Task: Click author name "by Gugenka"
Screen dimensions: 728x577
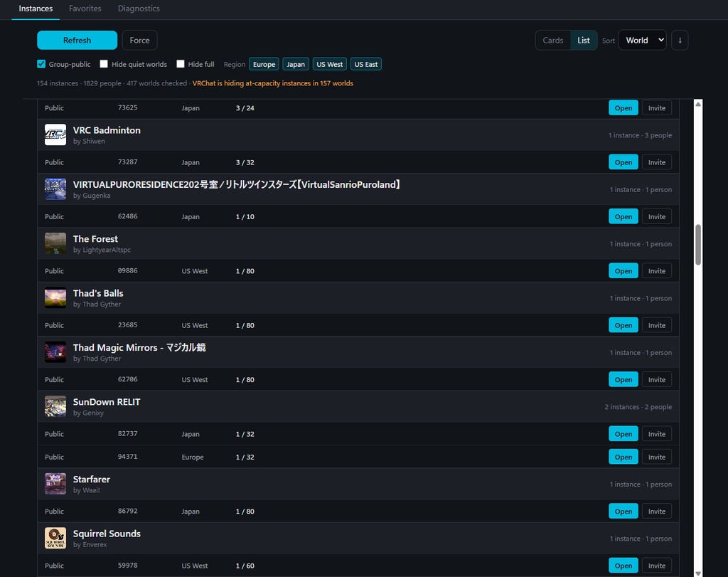Action: pyautogui.click(x=92, y=196)
